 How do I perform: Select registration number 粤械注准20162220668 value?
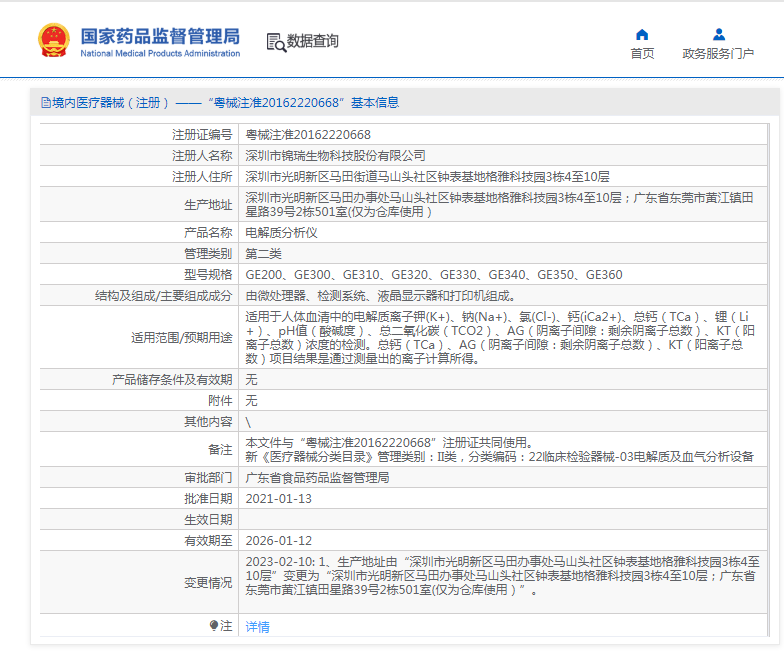(308, 135)
